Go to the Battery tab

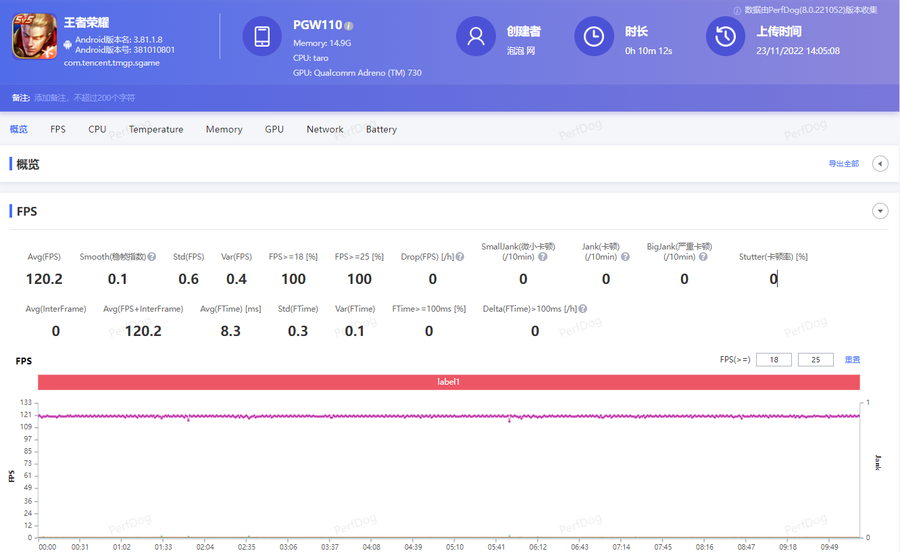click(x=381, y=129)
